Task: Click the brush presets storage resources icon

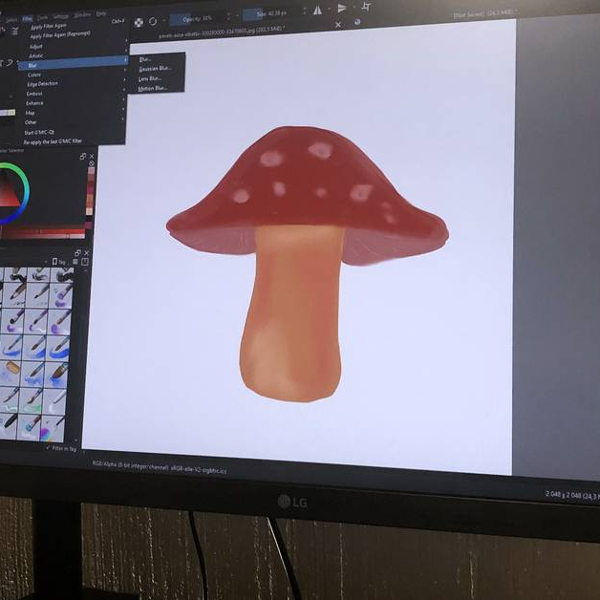Action: [x=85, y=262]
